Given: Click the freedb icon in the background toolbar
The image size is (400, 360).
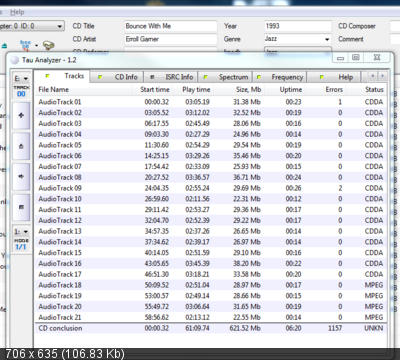Looking at the screenshot, I should coord(25,45).
